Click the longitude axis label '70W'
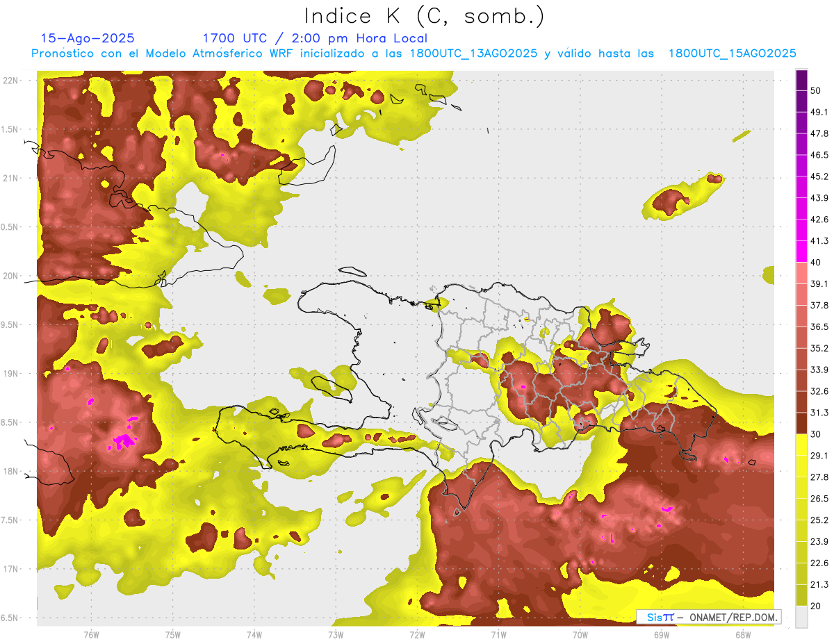The image size is (834, 644). (580, 634)
